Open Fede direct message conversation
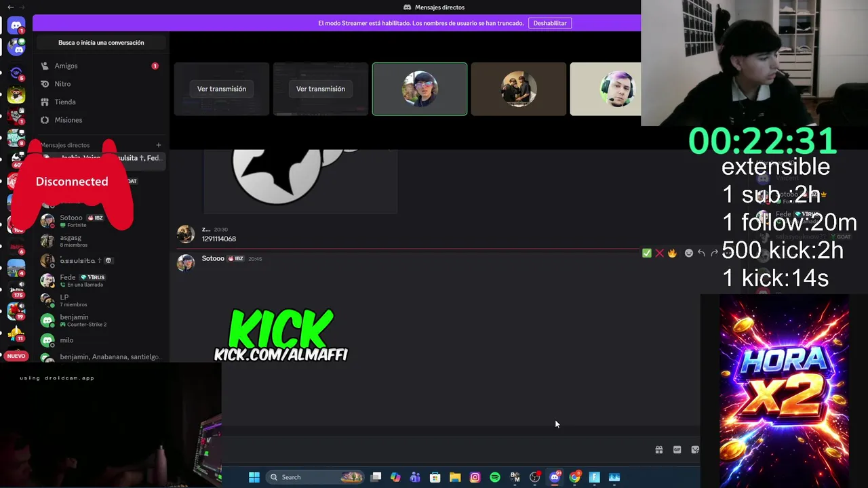This screenshot has height=488, width=868. tap(101, 281)
